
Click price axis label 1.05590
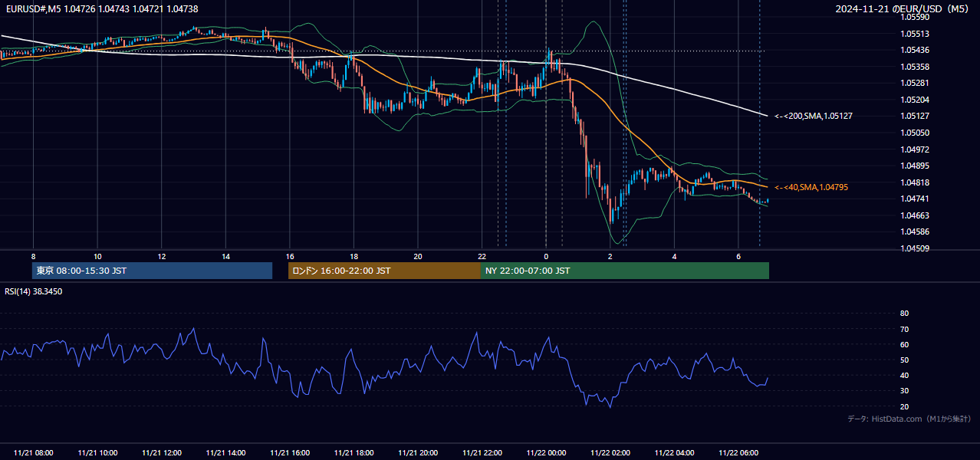pyautogui.click(x=915, y=17)
